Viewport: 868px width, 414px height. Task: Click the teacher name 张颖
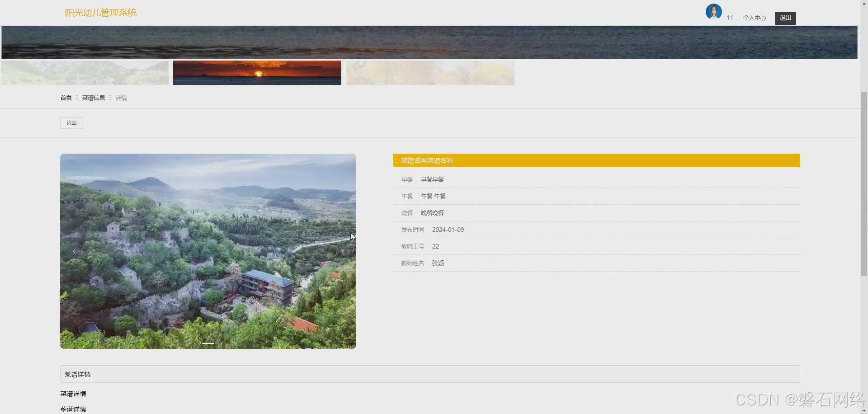pos(438,263)
